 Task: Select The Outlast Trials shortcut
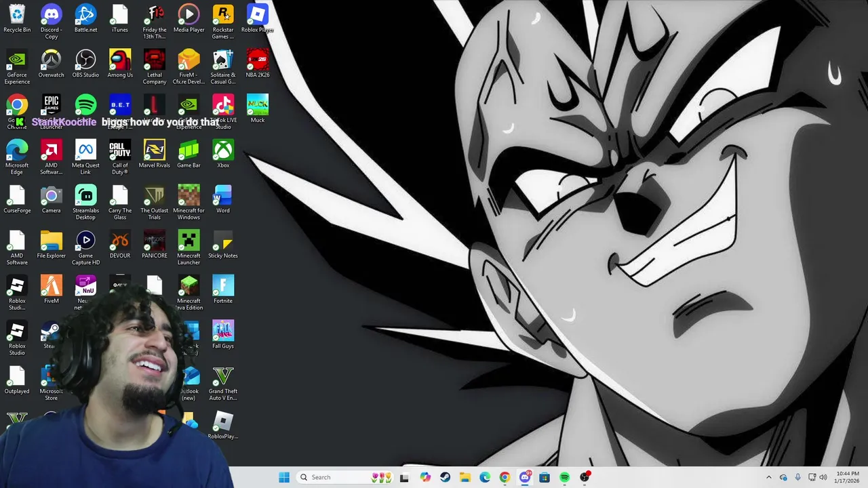(x=155, y=203)
